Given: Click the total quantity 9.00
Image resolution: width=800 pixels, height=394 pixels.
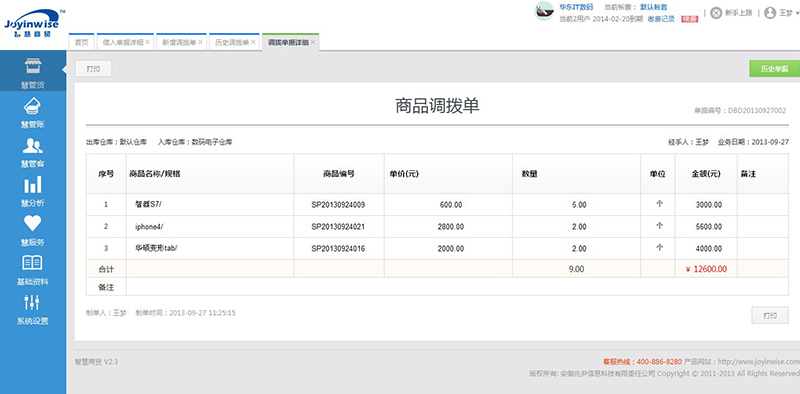Looking at the screenshot, I should click(x=576, y=269).
